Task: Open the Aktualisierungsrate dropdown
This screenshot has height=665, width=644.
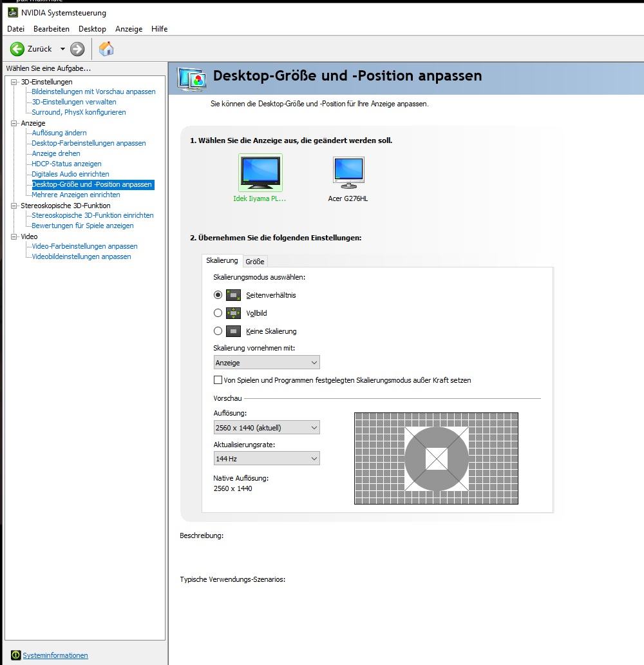Action: click(266, 458)
